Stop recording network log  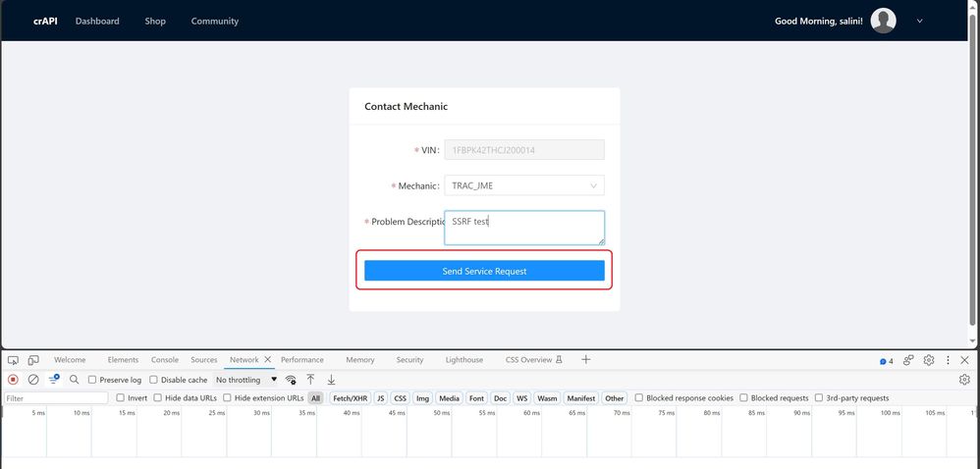[x=13, y=380]
